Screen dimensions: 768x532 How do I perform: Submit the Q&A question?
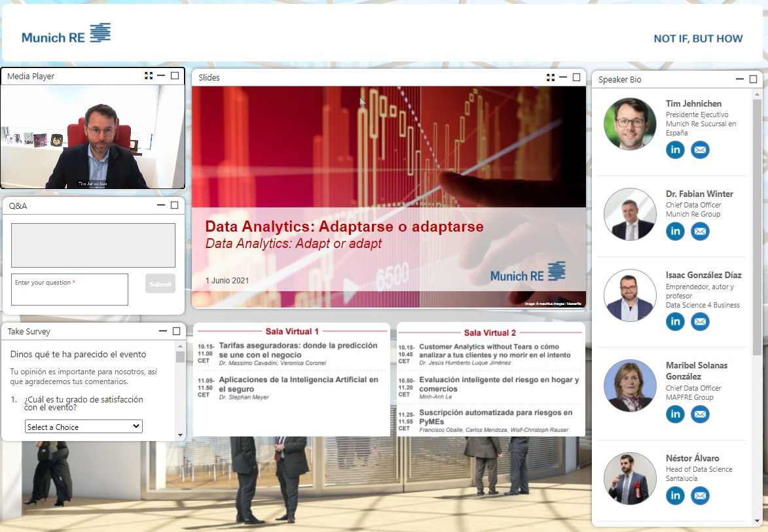point(160,284)
